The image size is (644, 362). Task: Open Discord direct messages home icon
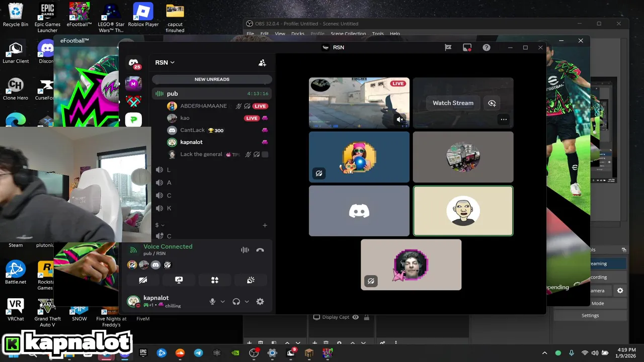pyautogui.click(x=133, y=63)
